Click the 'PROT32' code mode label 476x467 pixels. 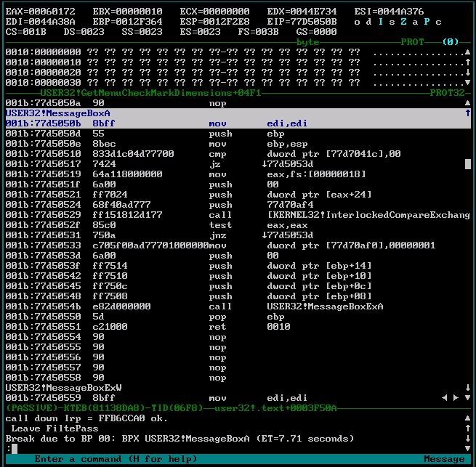[x=447, y=93]
